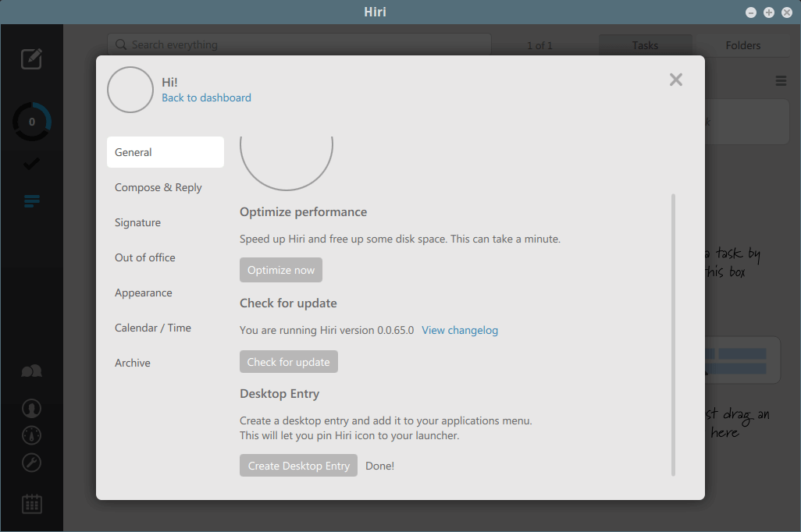Click the wrench settings icon
Viewport: 801px width, 532px height.
32,463
